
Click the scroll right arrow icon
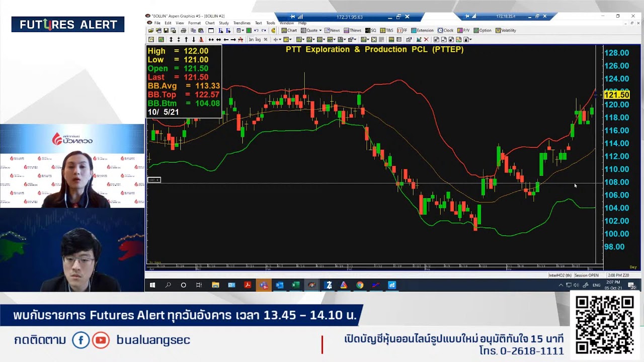[x=233, y=39]
